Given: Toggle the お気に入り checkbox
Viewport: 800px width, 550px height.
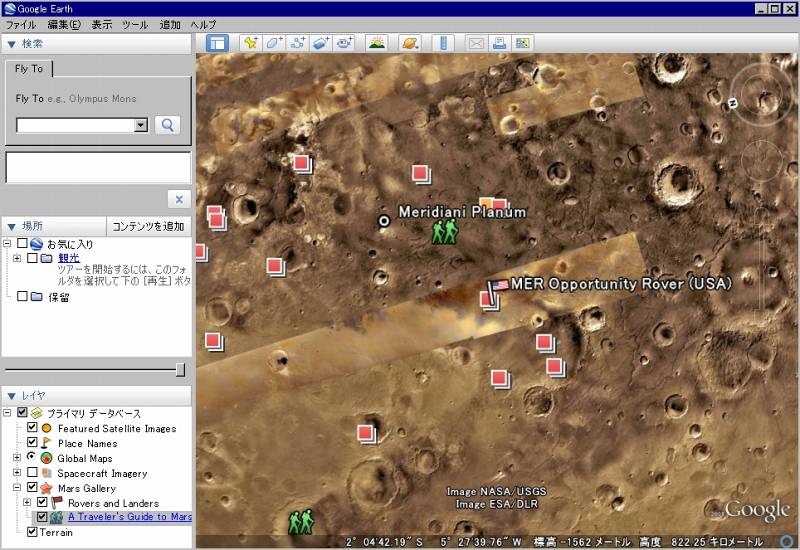Looking at the screenshot, I should pos(22,243).
